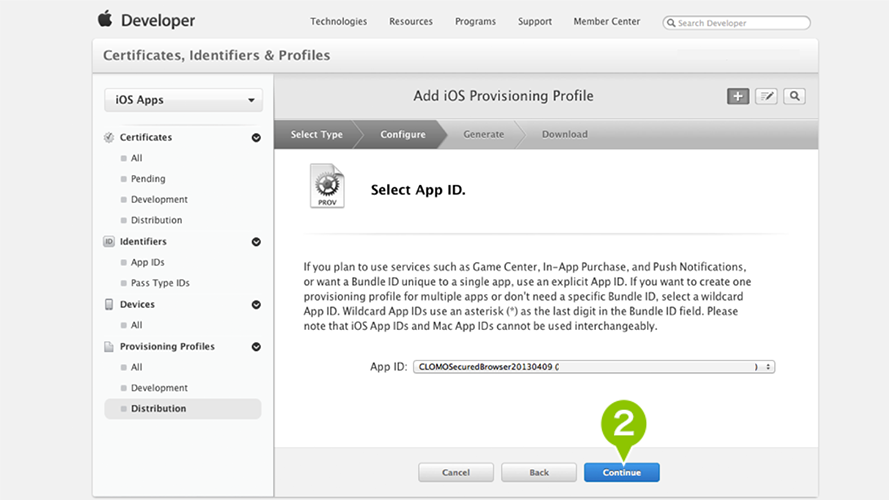This screenshot has height=500, width=889.
Task: Click the magnifier search icon in header
Action: (794, 96)
